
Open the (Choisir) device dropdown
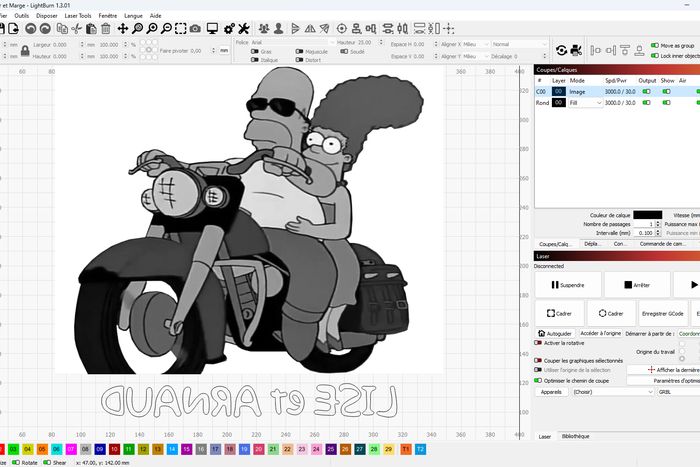613,392
